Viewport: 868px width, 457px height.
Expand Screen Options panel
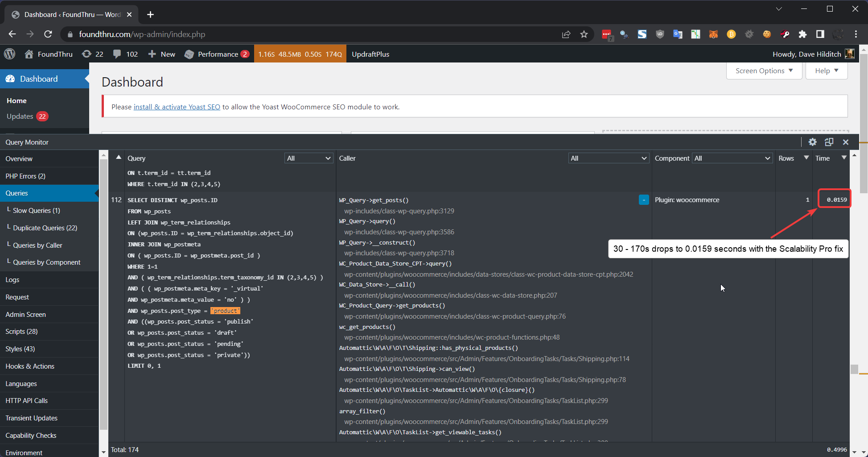tap(764, 71)
